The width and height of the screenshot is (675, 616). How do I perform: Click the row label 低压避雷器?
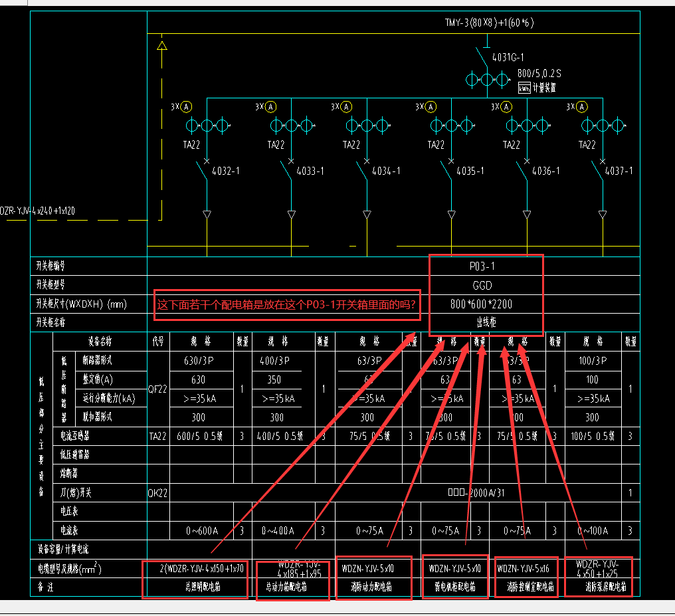pyautogui.click(x=75, y=455)
